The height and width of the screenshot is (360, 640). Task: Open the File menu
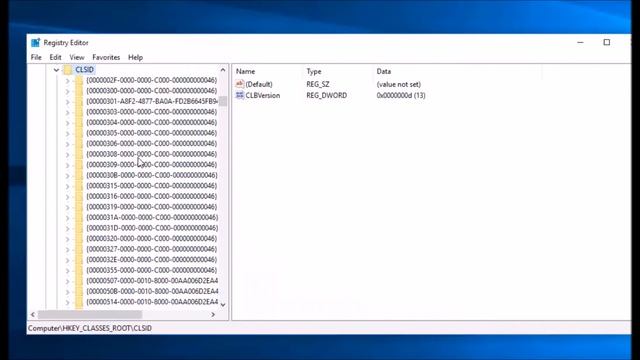pos(36,58)
